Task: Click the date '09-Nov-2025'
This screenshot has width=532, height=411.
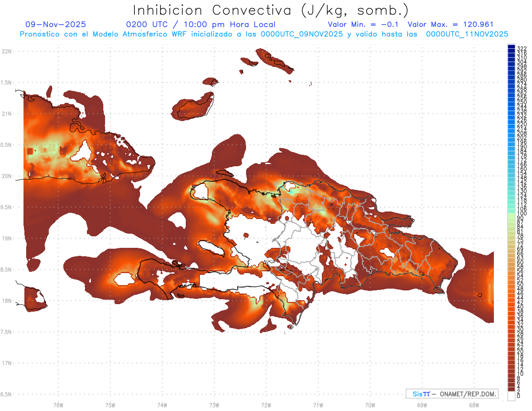Action: coord(56,25)
